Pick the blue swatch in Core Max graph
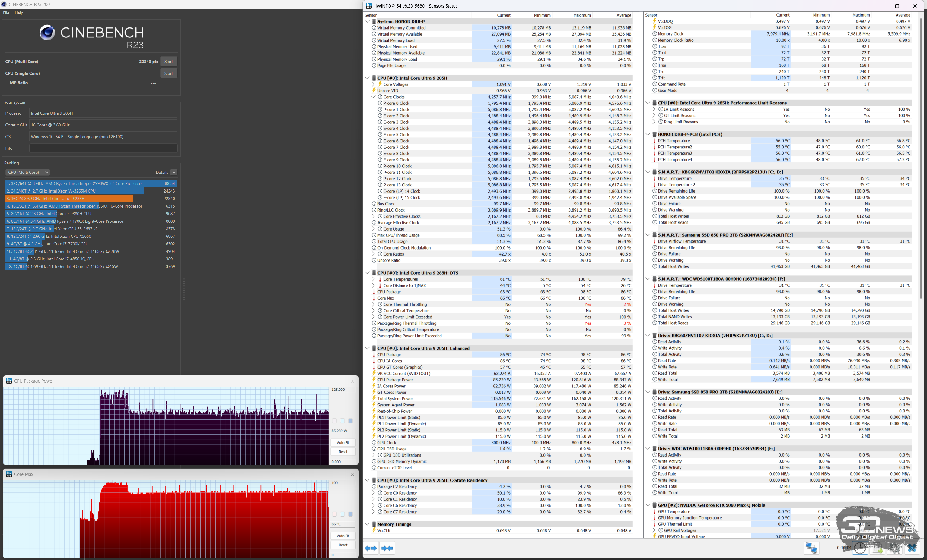The height and width of the screenshot is (560, 927). point(350,514)
